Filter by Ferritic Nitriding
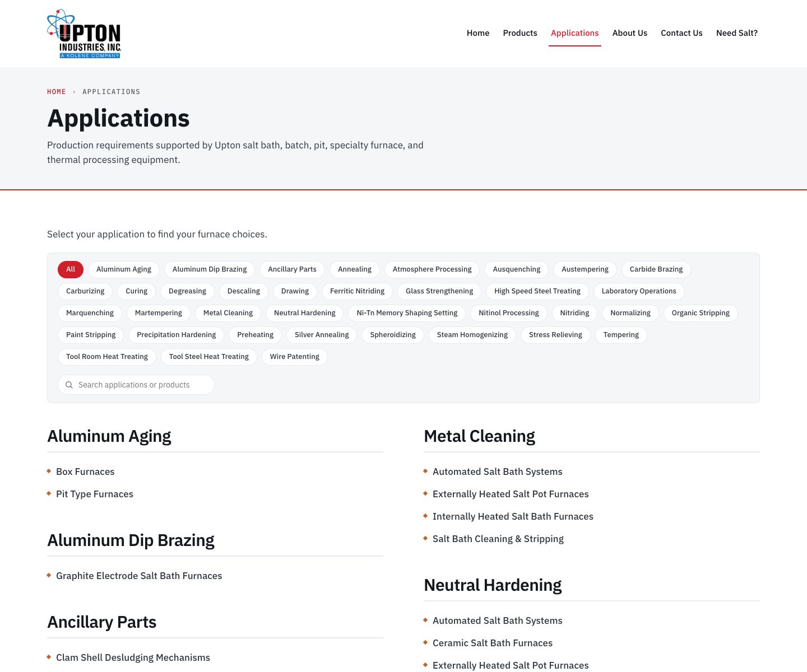This screenshot has width=807, height=672. [358, 291]
